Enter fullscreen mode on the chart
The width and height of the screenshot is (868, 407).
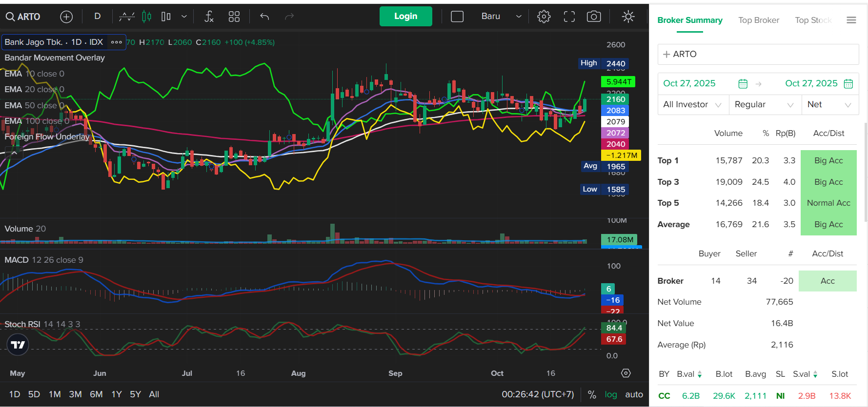point(569,17)
